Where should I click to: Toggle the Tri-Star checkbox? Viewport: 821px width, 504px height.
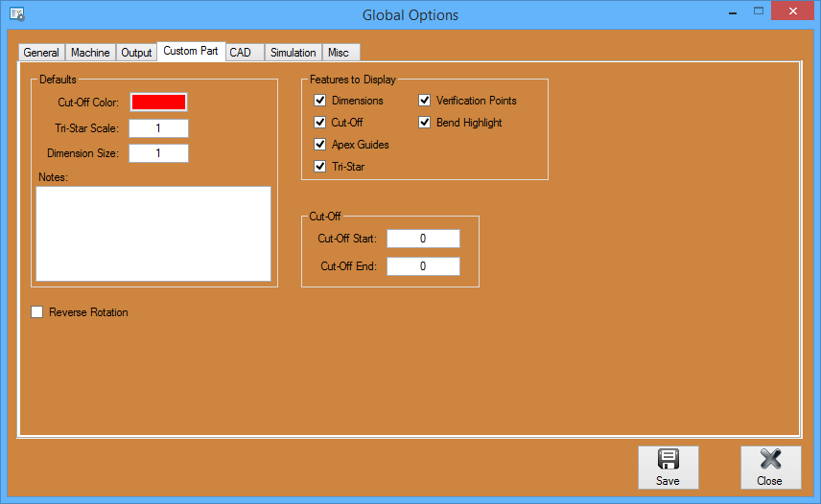[320, 167]
